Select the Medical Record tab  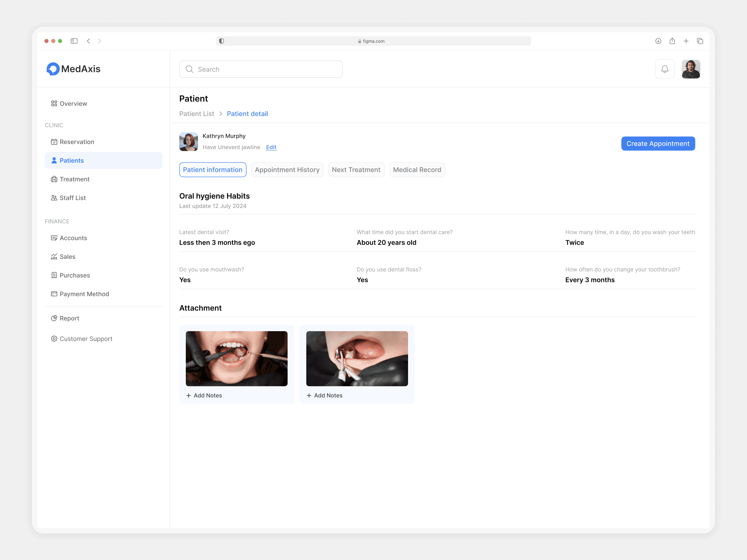[417, 170]
